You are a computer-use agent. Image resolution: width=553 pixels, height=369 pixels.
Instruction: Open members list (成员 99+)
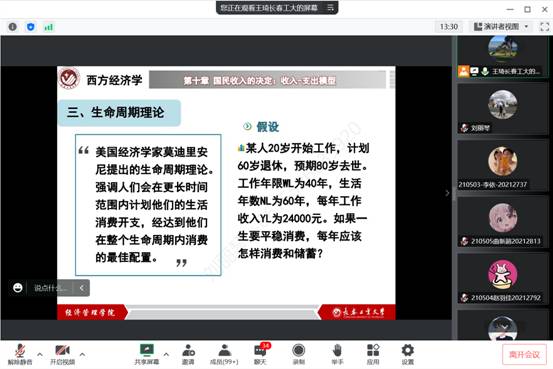tap(224, 355)
